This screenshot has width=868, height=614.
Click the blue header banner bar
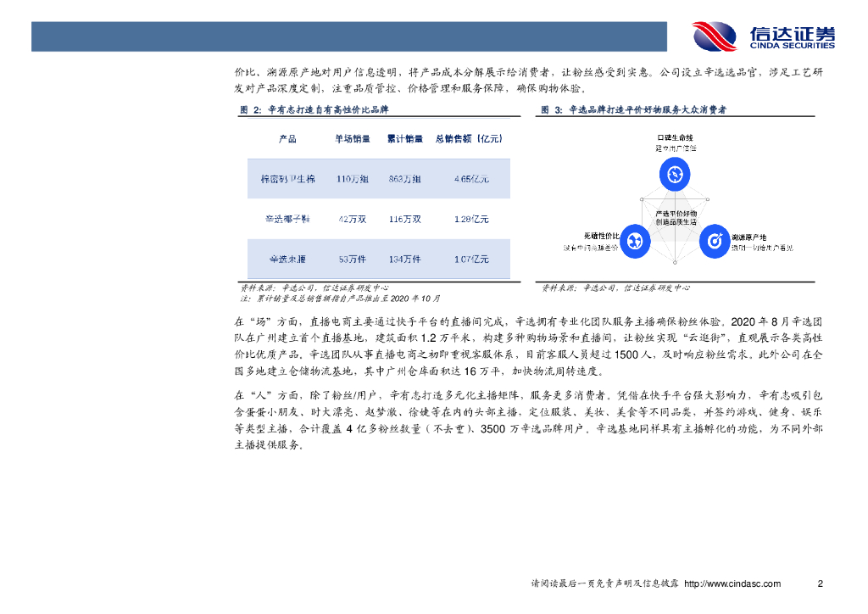click(x=348, y=36)
